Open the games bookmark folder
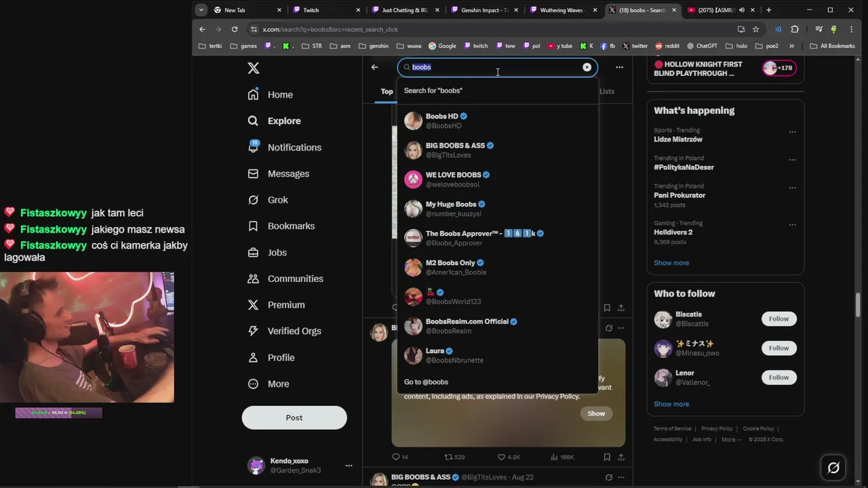868x488 pixels. point(243,46)
